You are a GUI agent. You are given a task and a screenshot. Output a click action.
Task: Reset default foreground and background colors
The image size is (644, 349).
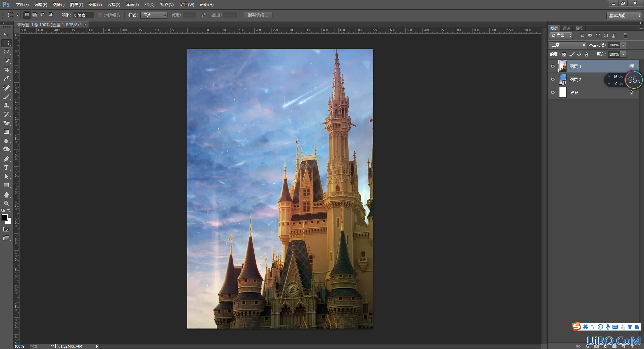click(x=3, y=210)
